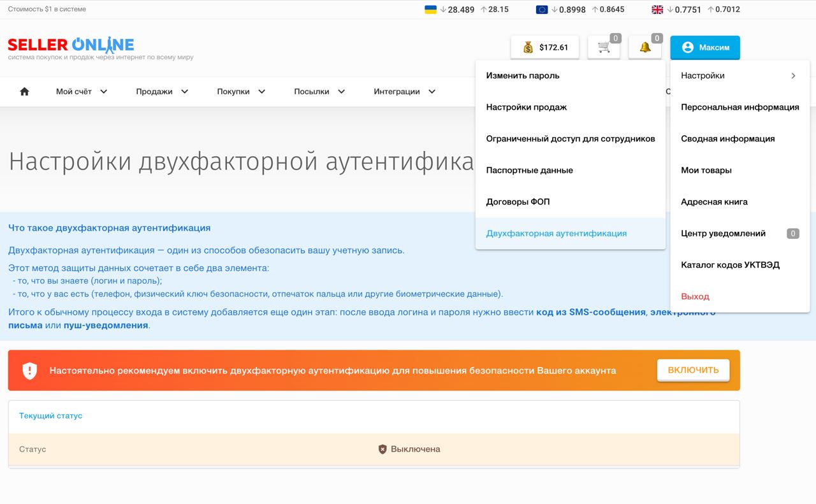Click the European Union flag icon
The height and width of the screenshot is (504, 816).
(542, 10)
